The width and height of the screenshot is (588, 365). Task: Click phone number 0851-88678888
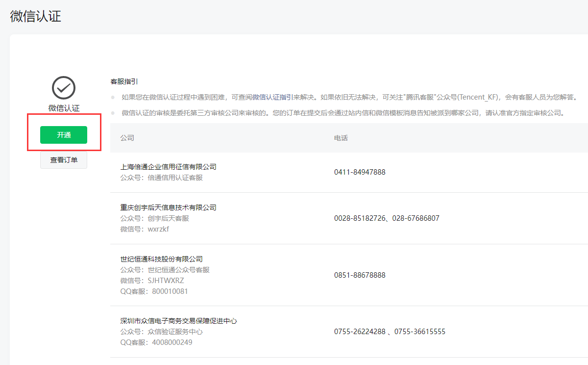(x=360, y=275)
